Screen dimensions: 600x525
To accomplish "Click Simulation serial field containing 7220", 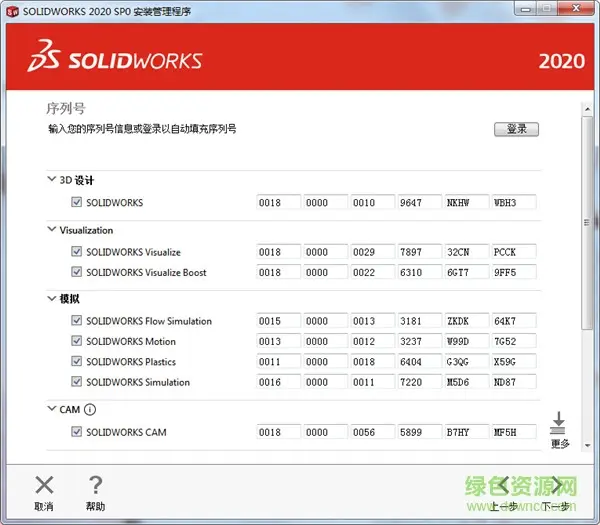I will (x=419, y=381).
